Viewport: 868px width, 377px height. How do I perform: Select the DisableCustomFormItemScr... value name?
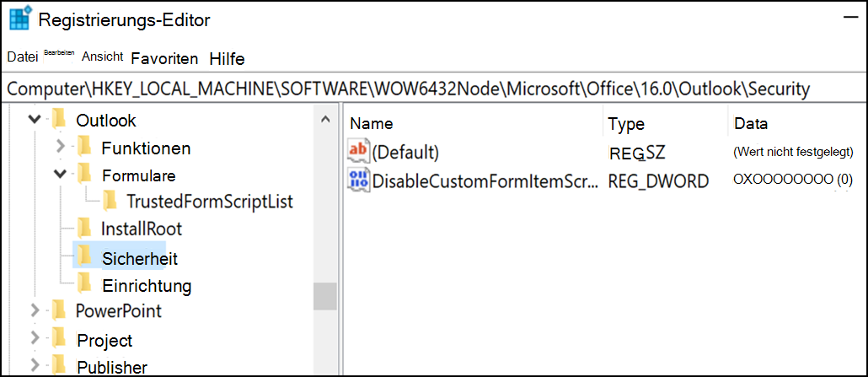tap(485, 180)
